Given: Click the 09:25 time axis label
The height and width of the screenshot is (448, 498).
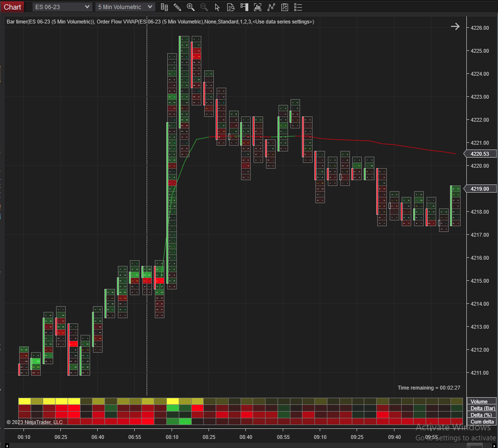Looking at the screenshot, I should [x=357, y=437].
